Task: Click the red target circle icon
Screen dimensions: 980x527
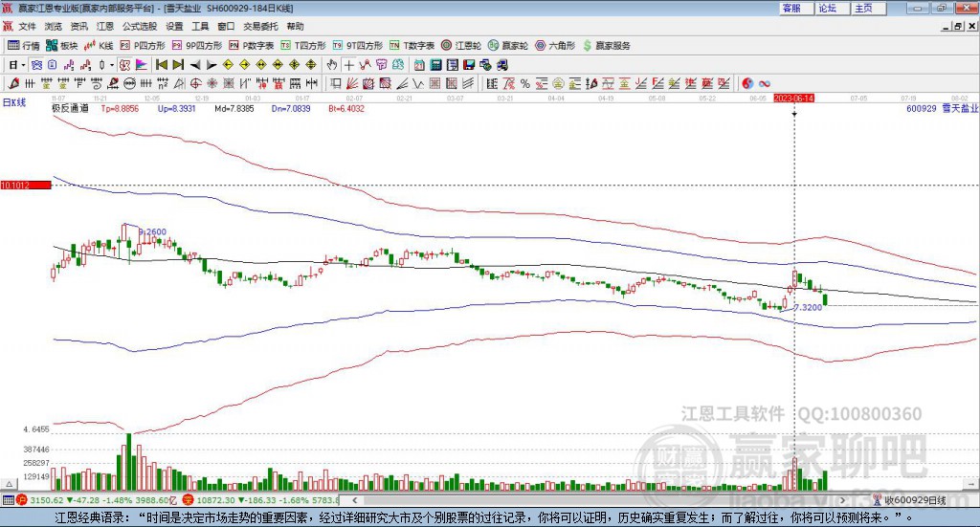Action: point(195,83)
